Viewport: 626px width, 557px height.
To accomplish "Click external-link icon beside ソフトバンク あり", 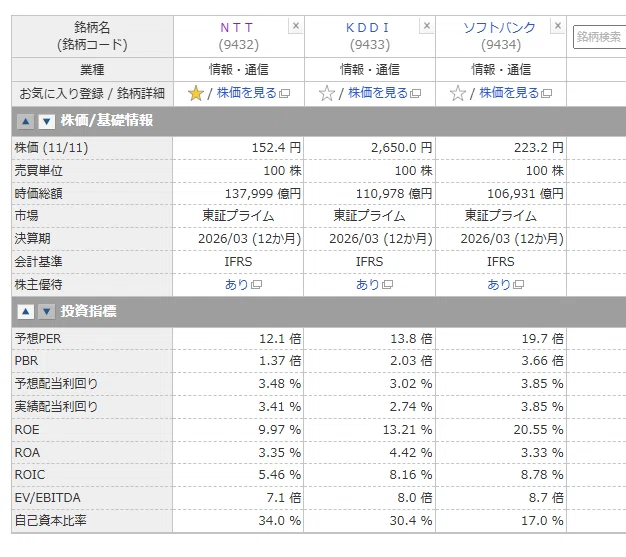I will coord(518,285).
